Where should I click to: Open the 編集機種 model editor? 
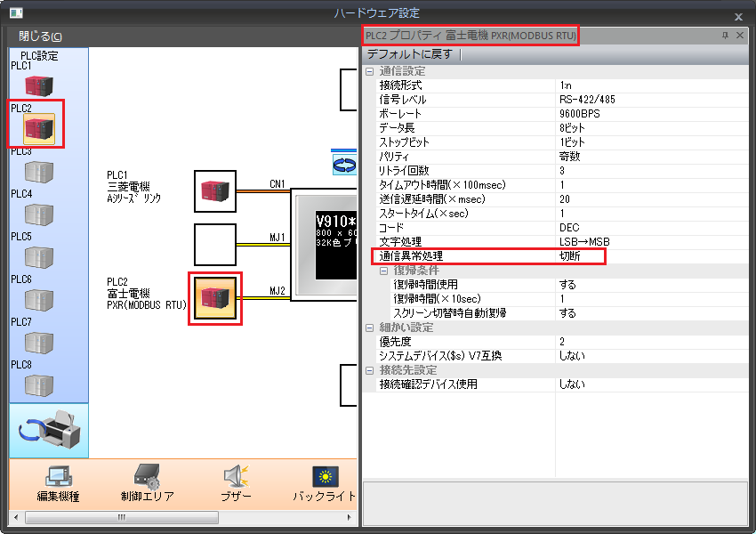58,483
